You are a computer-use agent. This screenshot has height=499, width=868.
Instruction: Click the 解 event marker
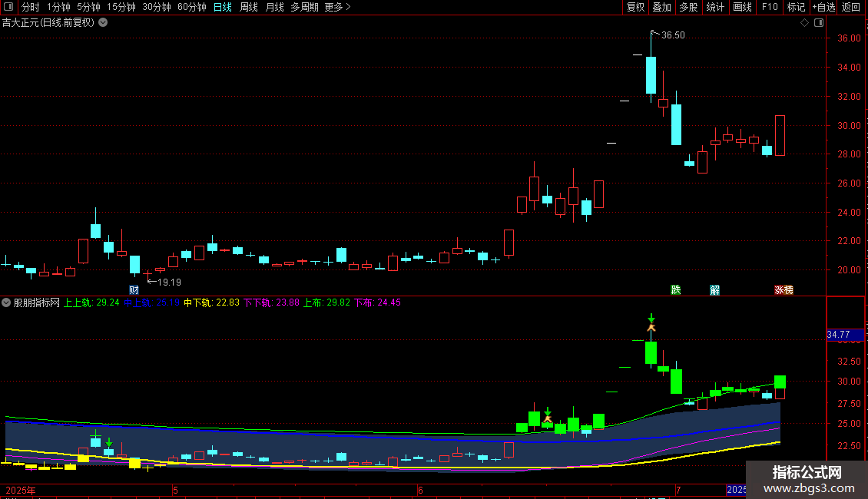[x=714, y=290]
